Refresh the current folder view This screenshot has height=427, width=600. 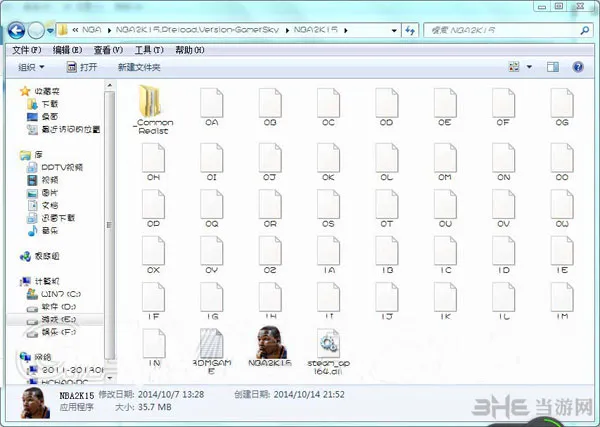click(x=410, y=30)
